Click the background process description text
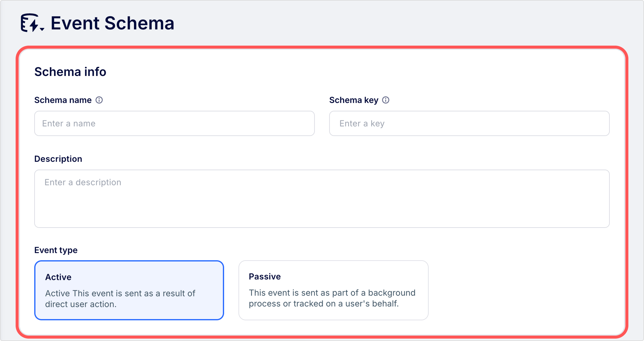The width and height of the screenshot is (644, 341). tap(332, 298)
